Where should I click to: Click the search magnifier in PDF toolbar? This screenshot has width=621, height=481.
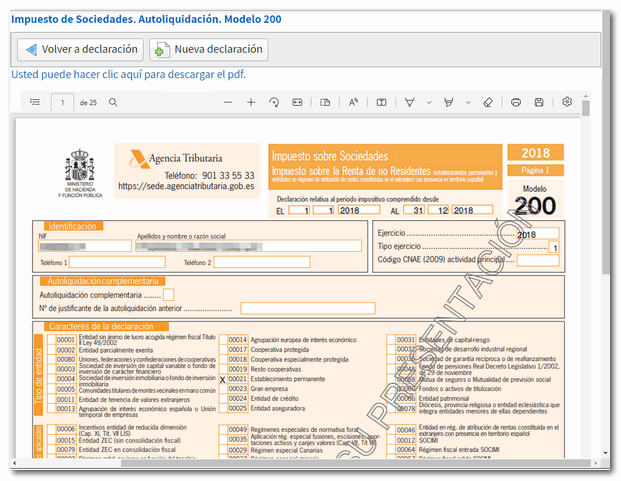pyautogui.click(x=113, y=102)
